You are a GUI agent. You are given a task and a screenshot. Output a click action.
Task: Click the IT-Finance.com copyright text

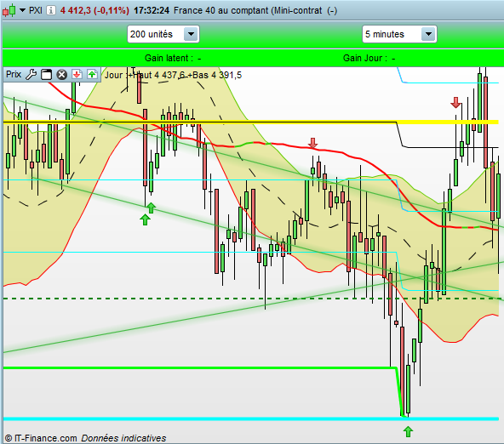(41, 438)
